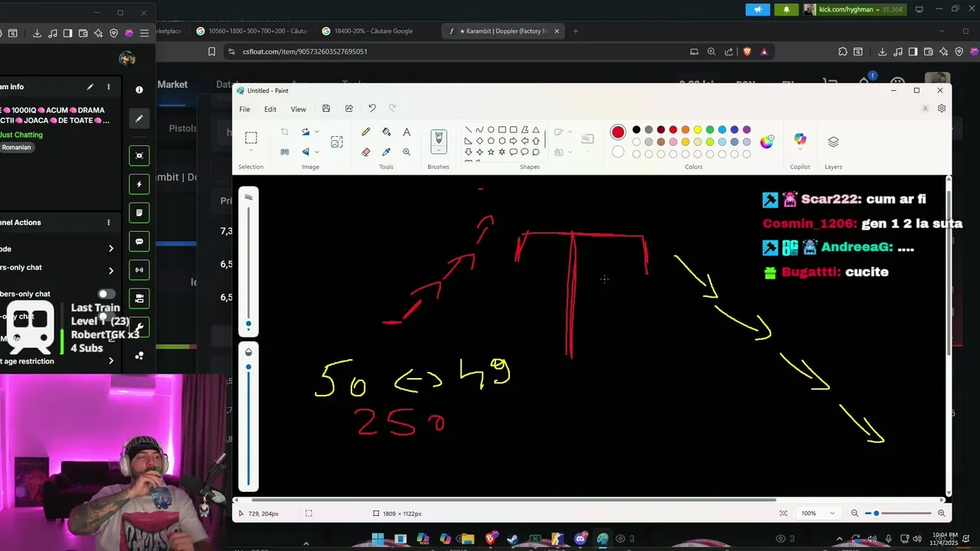Open Discord from the taskbar
Screen dimensions: 980x551
click(x=580, y=539)
